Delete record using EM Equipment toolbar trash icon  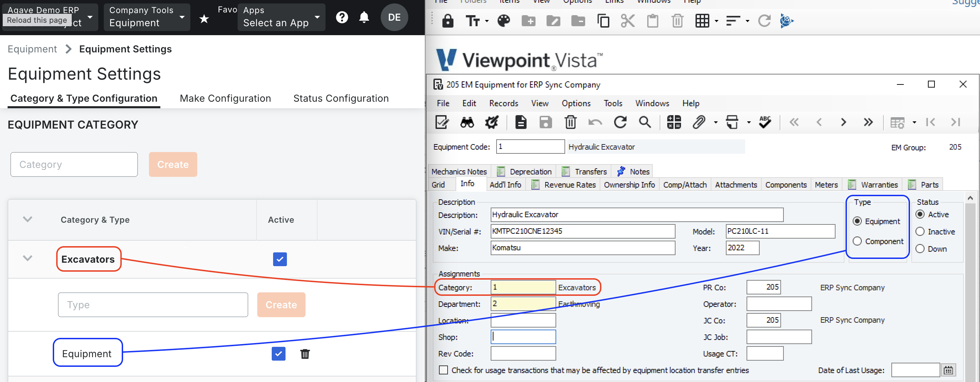pos(570,122)
